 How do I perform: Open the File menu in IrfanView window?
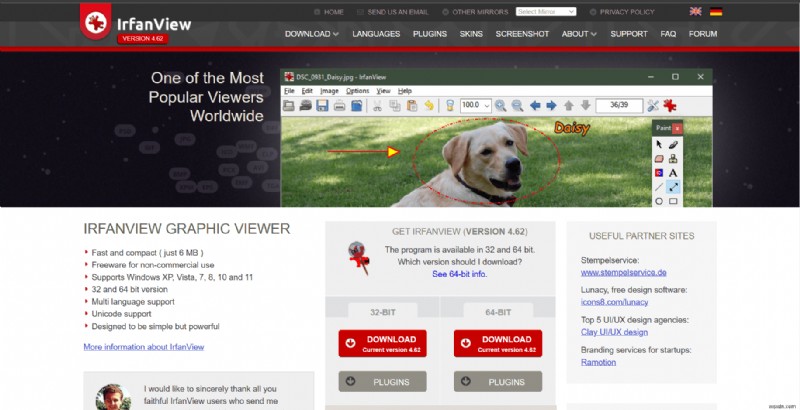(289, 91)
